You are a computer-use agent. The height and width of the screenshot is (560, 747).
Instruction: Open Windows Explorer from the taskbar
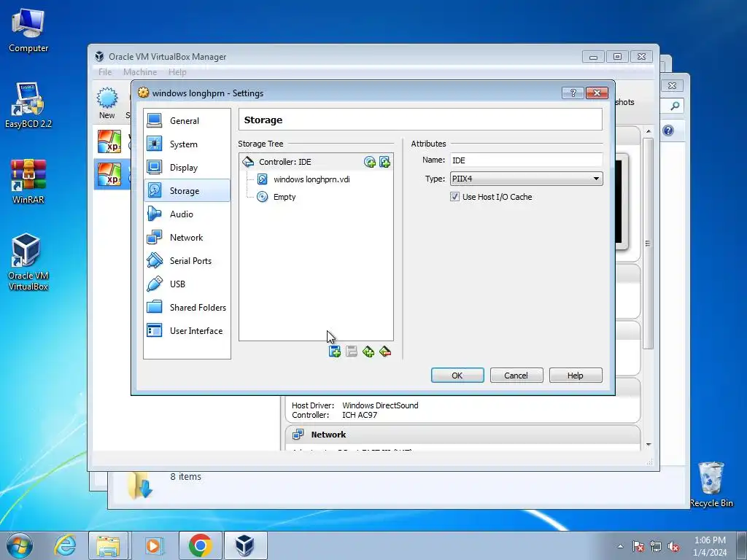(108, 545)
